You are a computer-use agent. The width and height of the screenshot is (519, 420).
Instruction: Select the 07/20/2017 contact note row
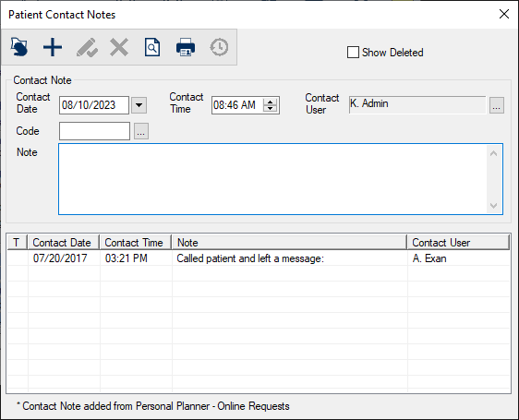[259, 258]
